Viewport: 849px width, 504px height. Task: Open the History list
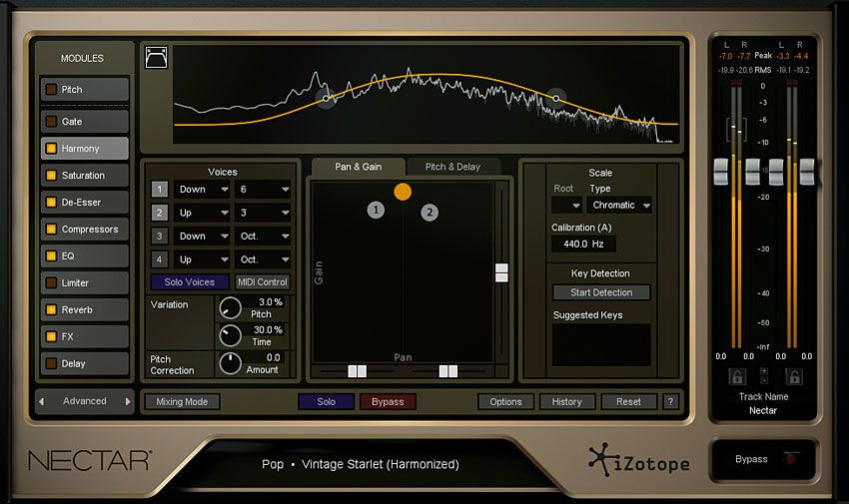tap(567, 402)
